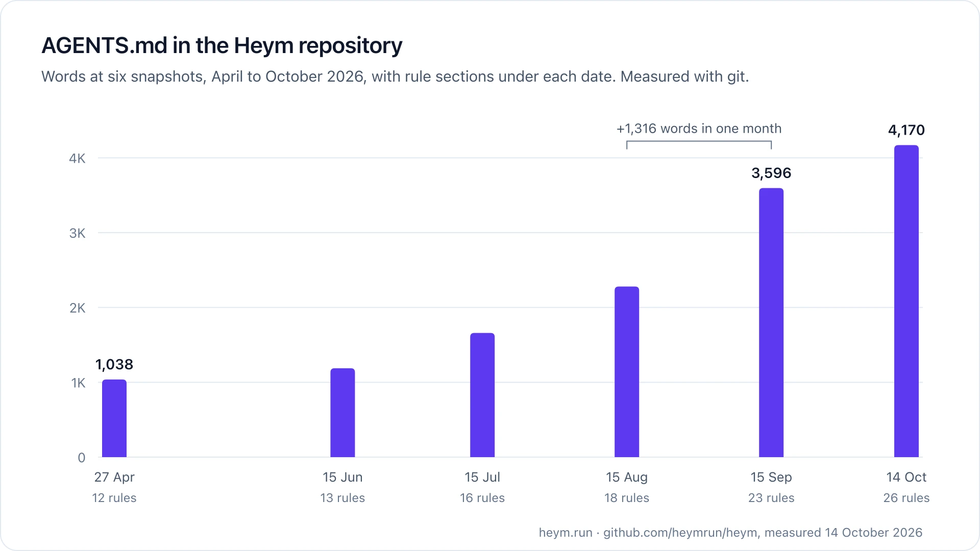Click the 27 Apr bar
The image size is (980, 551).
(x=114, y=418)
